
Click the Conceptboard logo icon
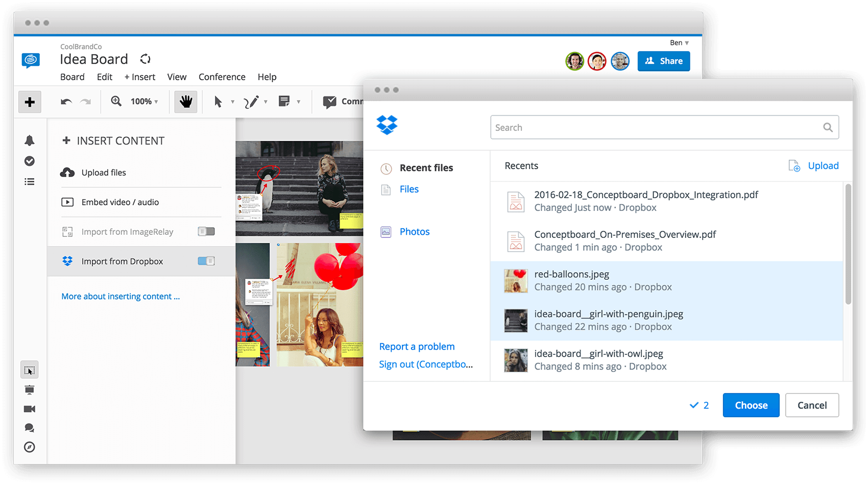(31, 60)
